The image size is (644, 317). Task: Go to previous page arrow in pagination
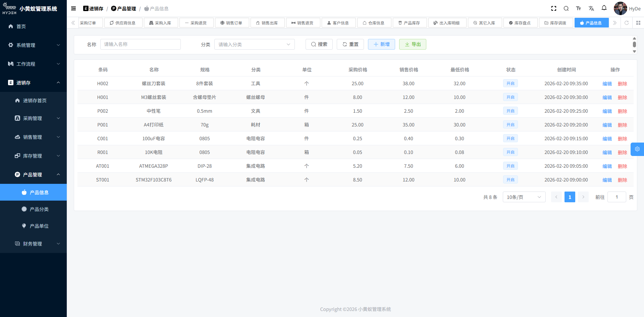coord(556,197)
